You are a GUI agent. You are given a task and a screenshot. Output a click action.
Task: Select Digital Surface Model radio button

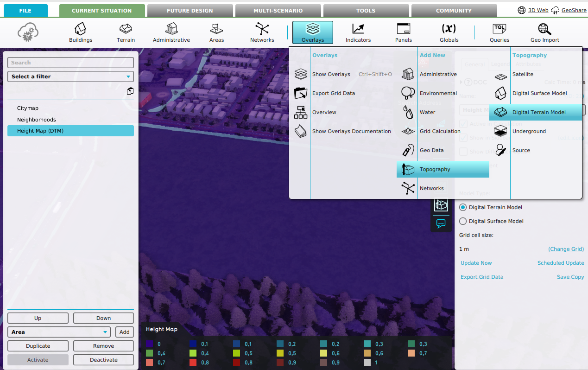pos(463,221)
